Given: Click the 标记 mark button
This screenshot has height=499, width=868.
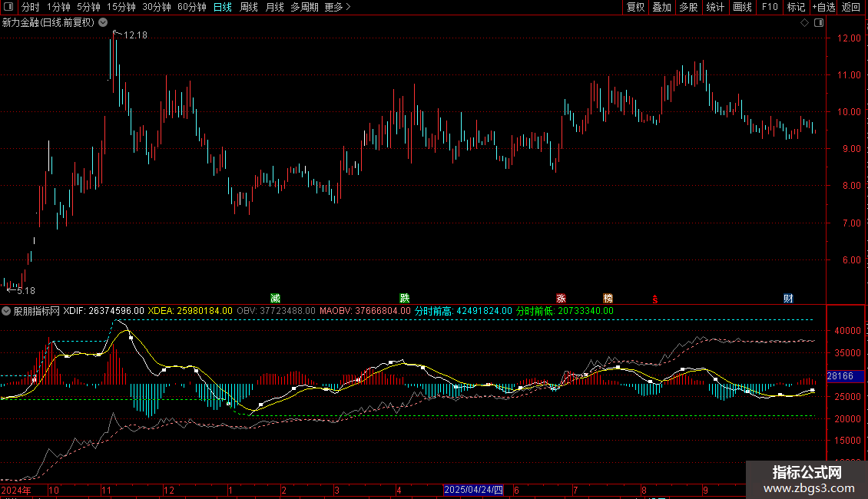Looking at the screenshot, I should [x=796, y=7].
